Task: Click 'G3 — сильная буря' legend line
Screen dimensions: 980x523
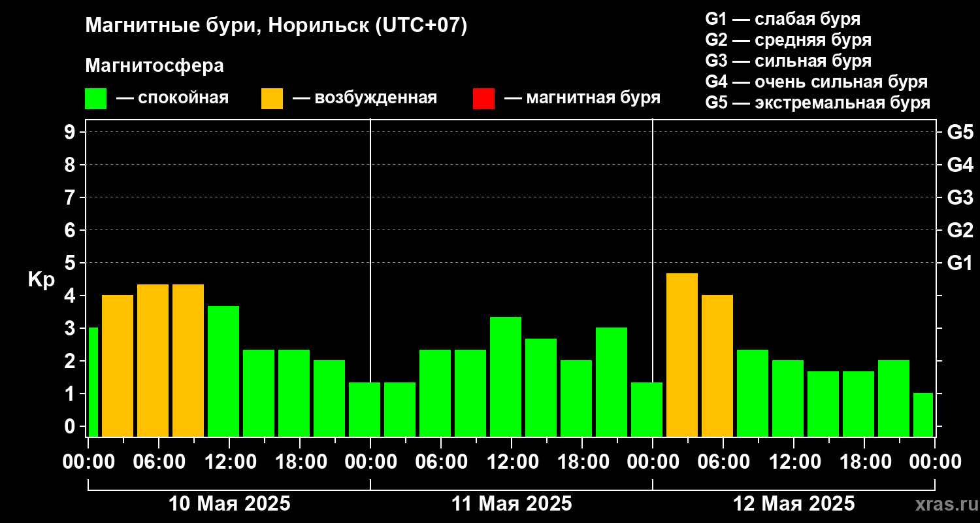Action: (788, 61)
